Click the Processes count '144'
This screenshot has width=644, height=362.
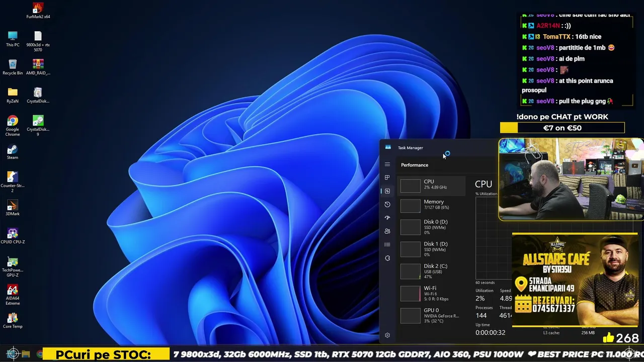click(481, 315)
